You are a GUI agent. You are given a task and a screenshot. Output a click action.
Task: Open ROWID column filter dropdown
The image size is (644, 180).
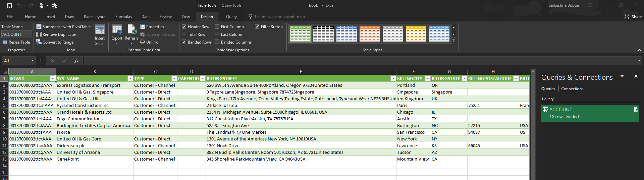[52, 78]
